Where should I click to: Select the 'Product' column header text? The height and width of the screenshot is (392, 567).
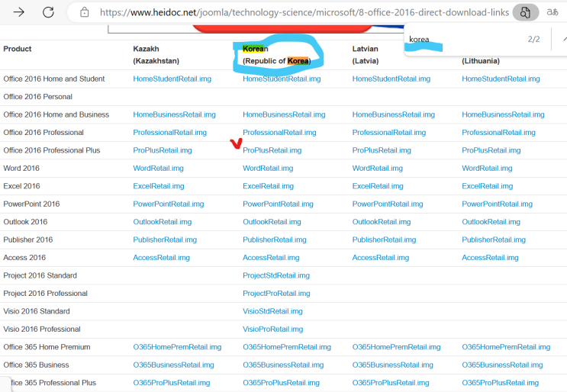[x=18, y=49]
